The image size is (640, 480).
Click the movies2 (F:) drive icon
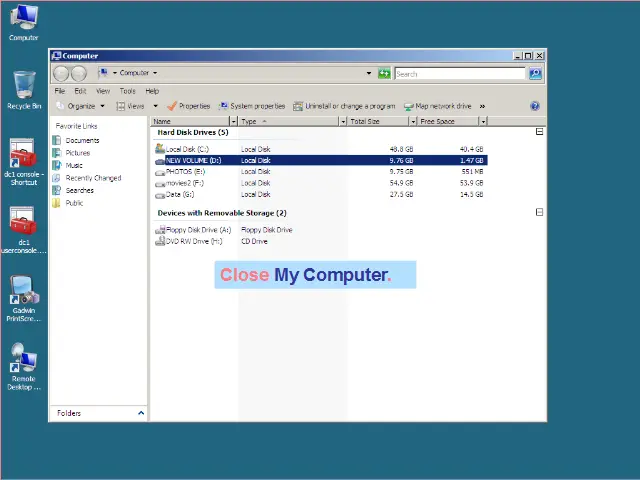tap(160, 184)
